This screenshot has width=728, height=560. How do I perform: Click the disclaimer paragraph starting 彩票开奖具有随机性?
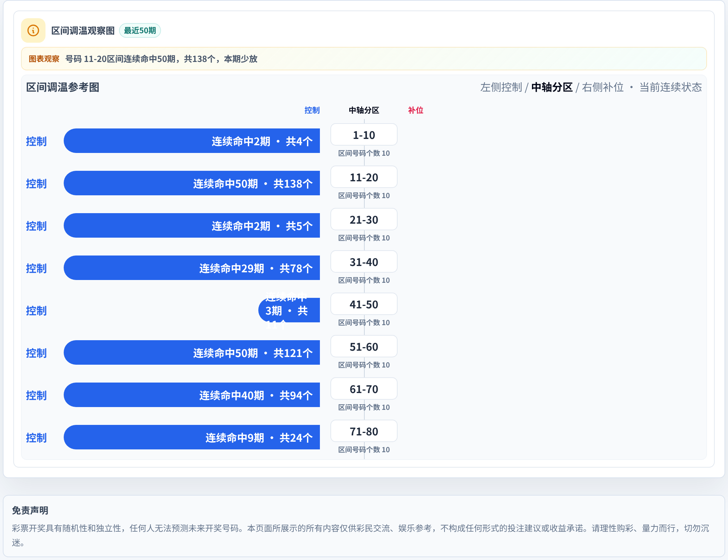pyautogui.click(x=360, y=535)
